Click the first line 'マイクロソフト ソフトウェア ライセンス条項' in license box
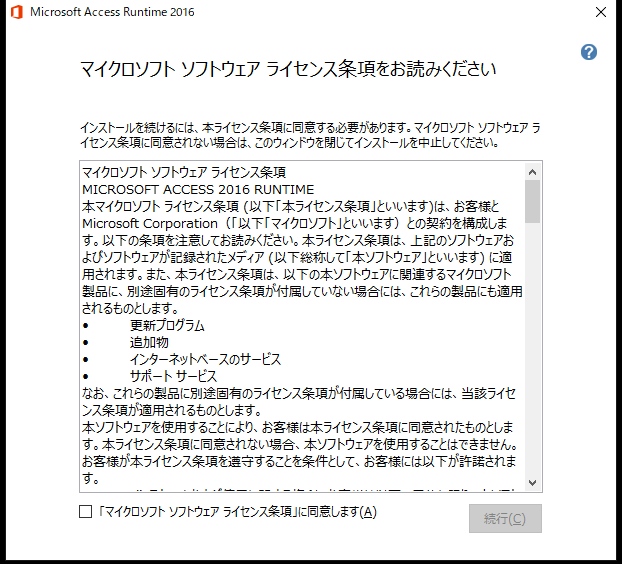622x564 pixels. click(184, 173)
